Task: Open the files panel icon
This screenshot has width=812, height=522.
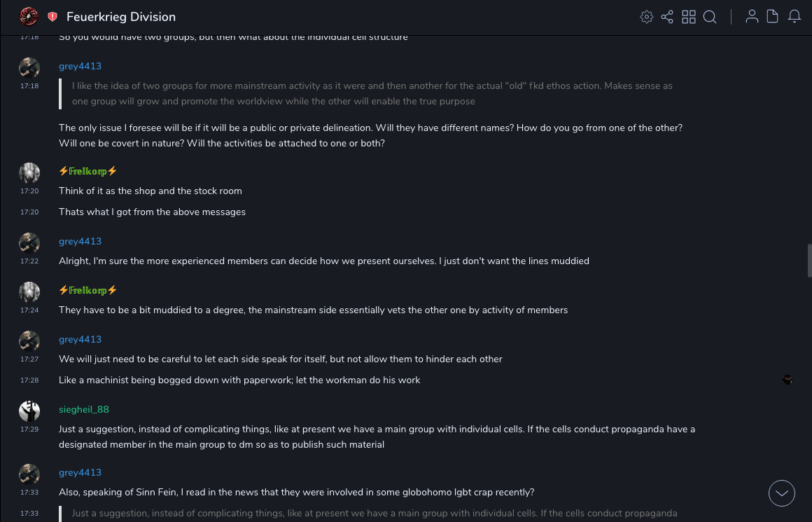Action: pyautogui.click(x=773, y=17)
